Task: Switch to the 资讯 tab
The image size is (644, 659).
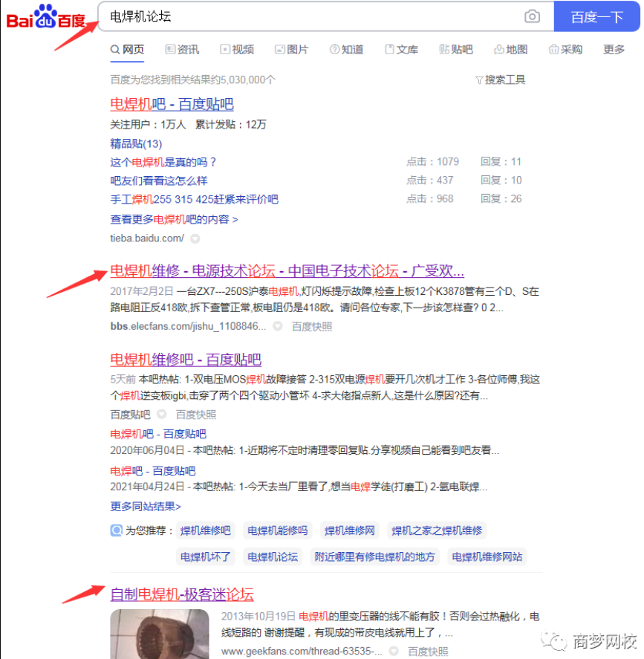Action: click(x=182, y=50)
